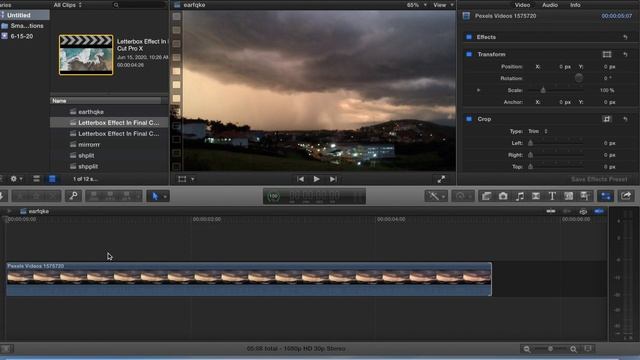The image size is (640, 360).
Task: Open the All Clips filter dropdown
Action: point(68,5)
